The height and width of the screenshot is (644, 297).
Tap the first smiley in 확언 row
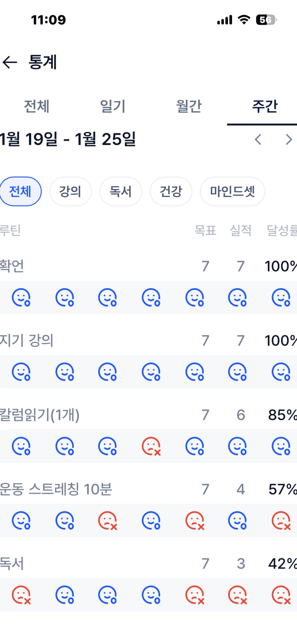[x=21, y=297]
